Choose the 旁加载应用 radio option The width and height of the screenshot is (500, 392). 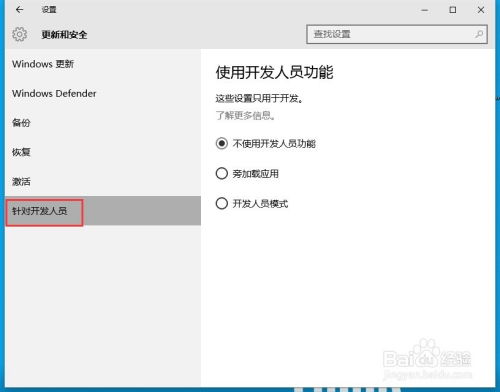[222, 173]
